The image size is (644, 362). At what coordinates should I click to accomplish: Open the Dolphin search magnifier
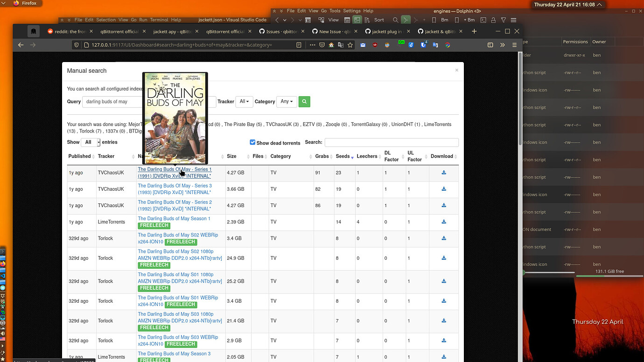tap(395, 20)
